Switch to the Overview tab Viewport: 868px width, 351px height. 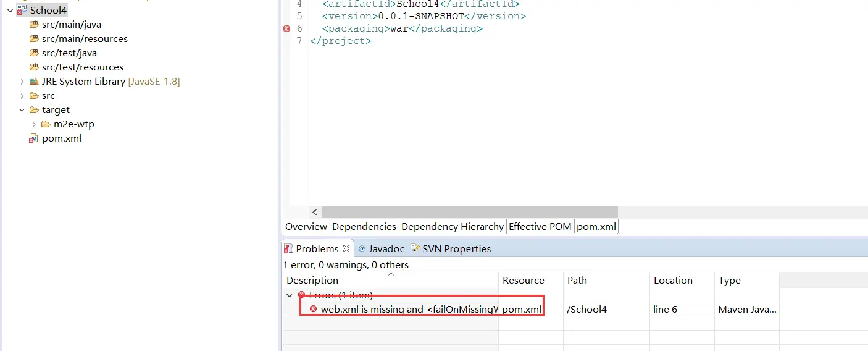(x=306, y=227)
